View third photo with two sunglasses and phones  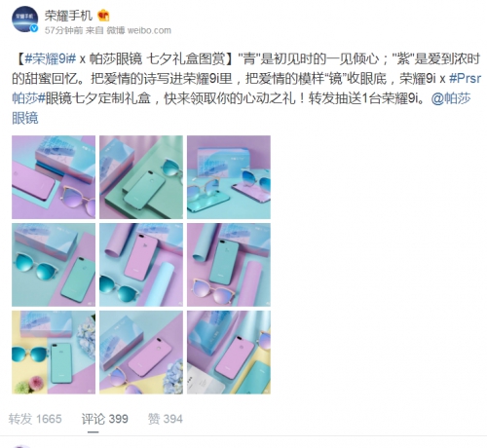coord(229,177)
